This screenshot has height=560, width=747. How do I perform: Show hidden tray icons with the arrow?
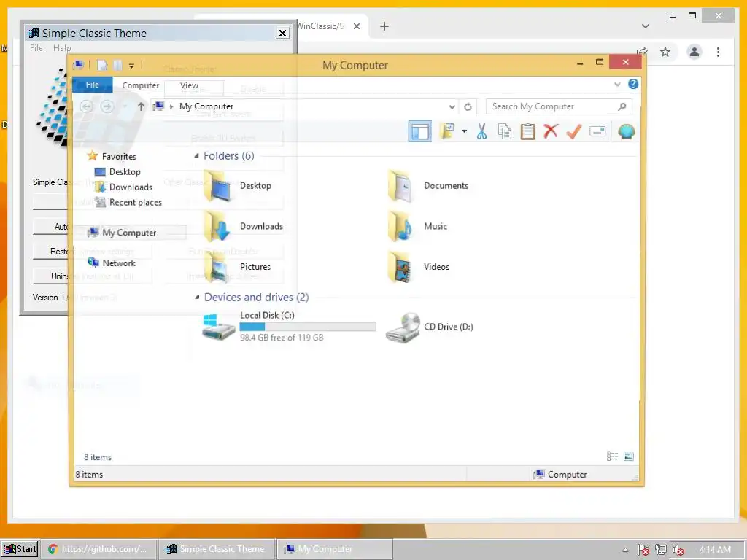click(x=625, y=550)
